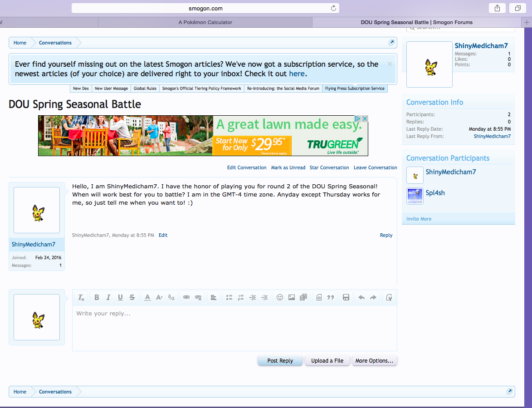Save the draft with floppy icon
Viewport: 532px width, 408px height.
click(346, 297)
